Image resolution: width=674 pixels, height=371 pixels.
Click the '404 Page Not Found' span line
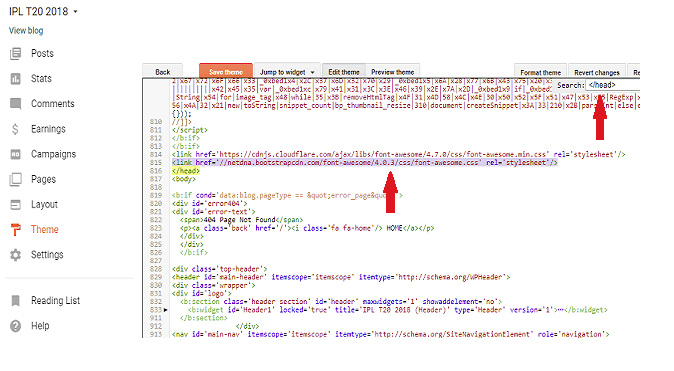coord(242,220)
